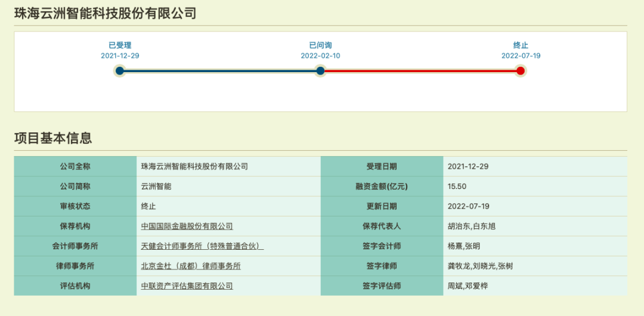Click the 公司简称 header cell
This screenshot has width=644, height=316.
75,186
